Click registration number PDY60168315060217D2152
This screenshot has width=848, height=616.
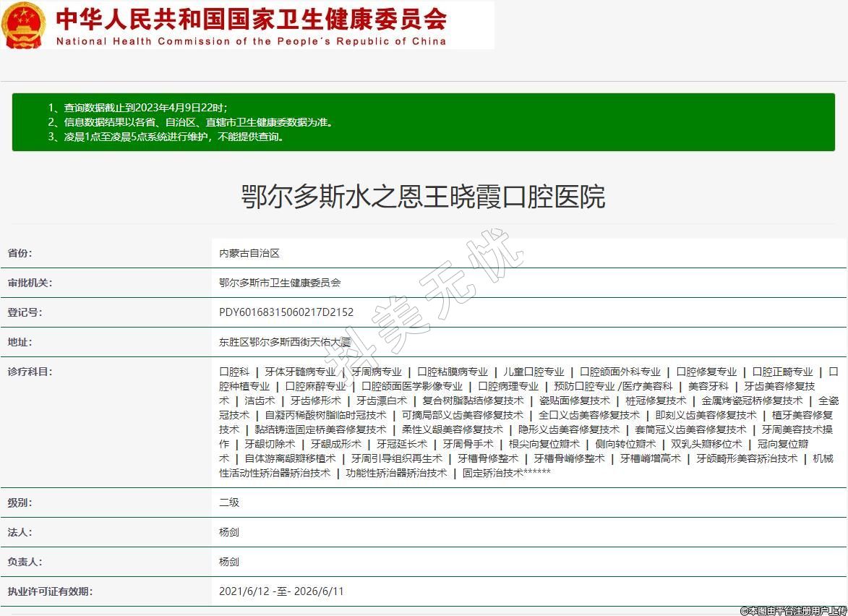[x=286, y=312]
